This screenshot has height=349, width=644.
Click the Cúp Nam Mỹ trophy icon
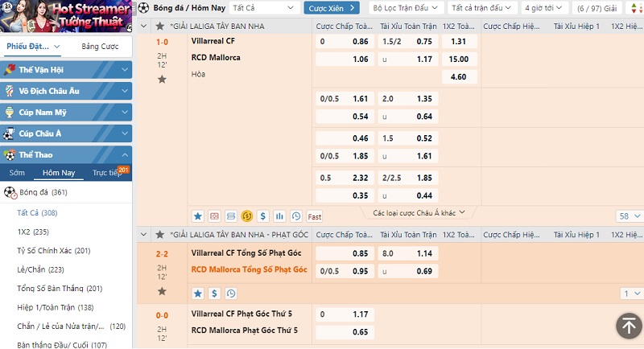10,113
